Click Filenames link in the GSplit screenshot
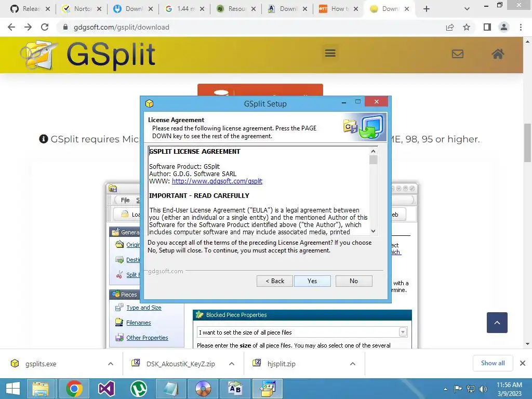The height and width of the screenshot is (399, 532). coord(138,323)
